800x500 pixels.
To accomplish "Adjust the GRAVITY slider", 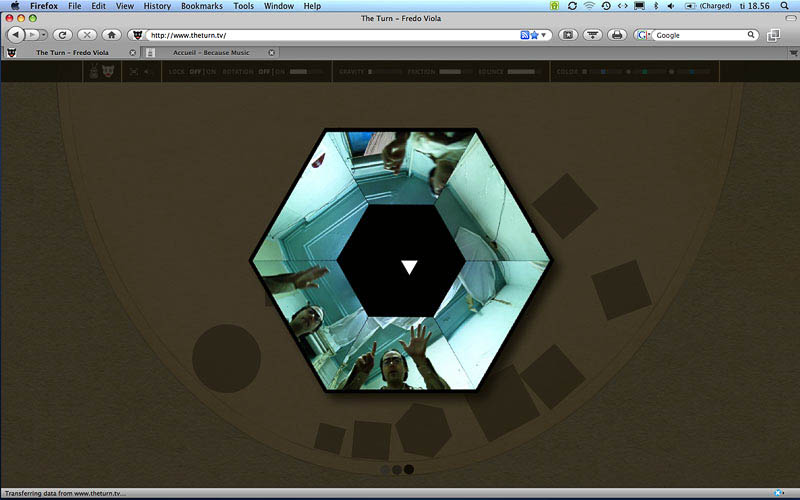I will (385, 72).
